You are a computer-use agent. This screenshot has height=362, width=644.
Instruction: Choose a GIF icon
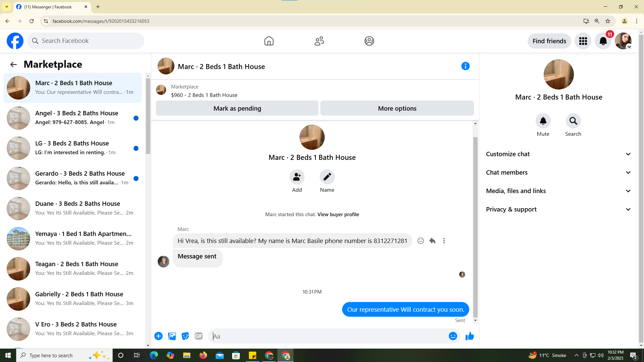(x=199, y=336)
